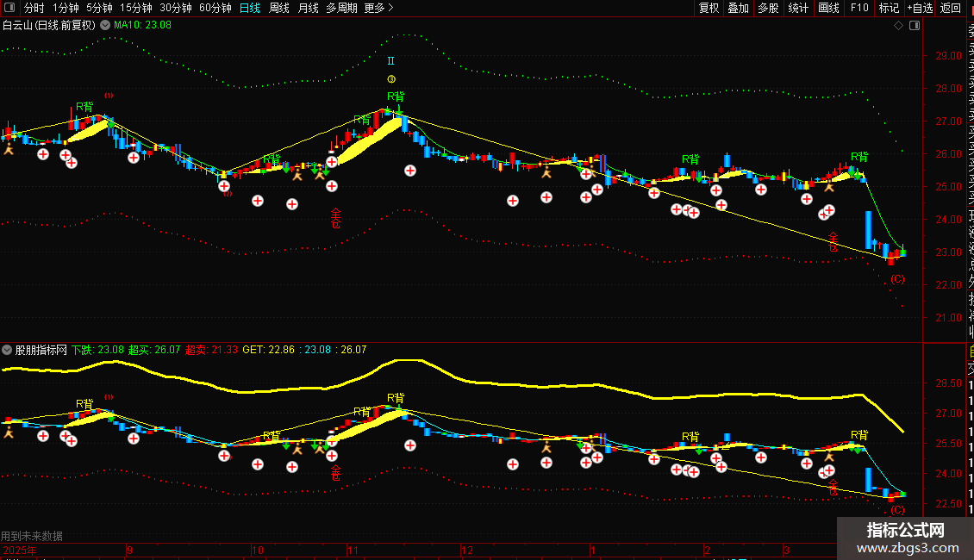The image size is (974, 560).
Task: Click the 超卖: 21.33 value
Action: 211,350
